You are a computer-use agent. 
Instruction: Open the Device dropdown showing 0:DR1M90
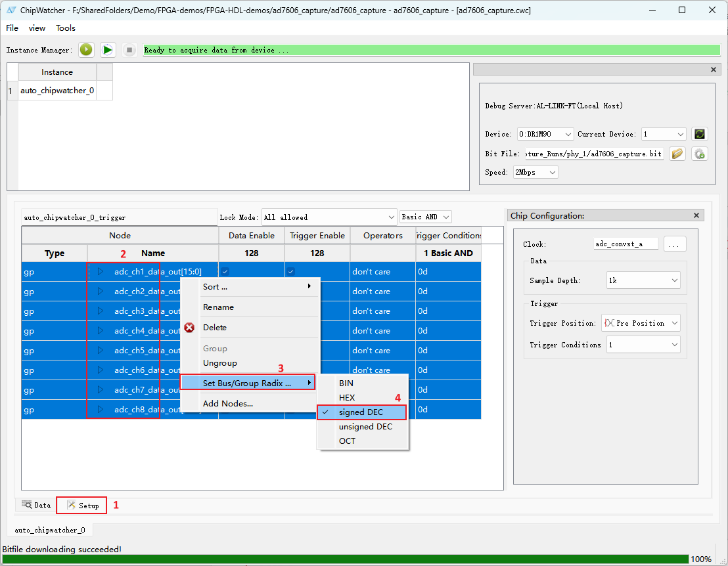tap(545, 134)
